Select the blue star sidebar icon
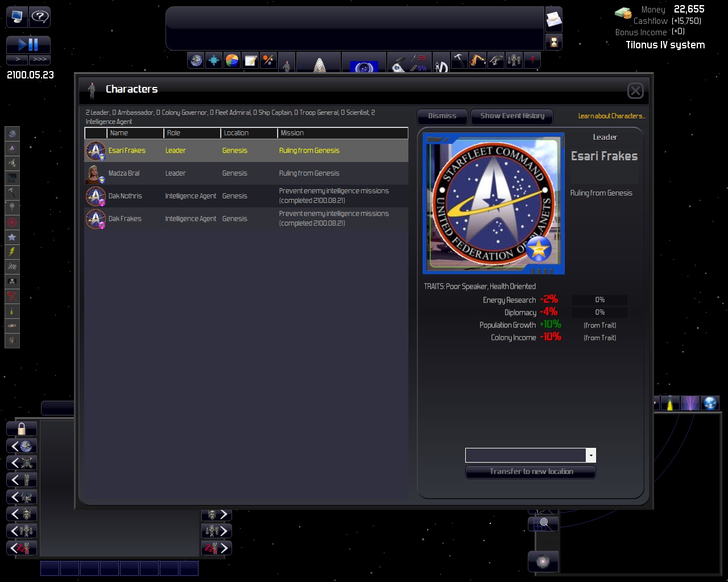728x582 pixels. (12, 237)
